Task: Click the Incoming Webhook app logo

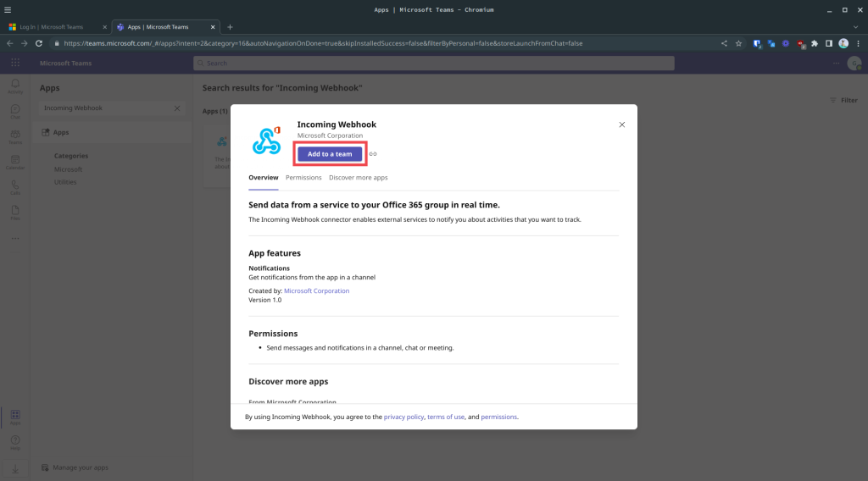Action: coord(266,140)
